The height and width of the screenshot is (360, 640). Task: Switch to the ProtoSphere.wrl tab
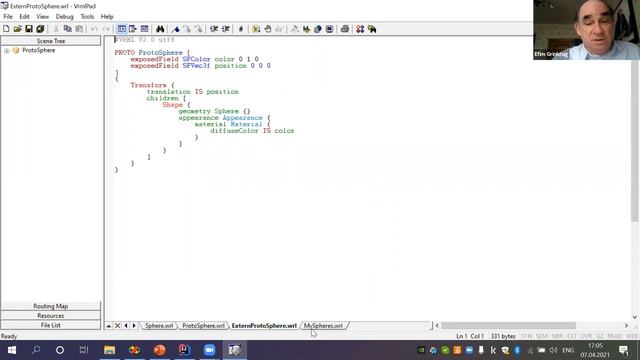203,326
